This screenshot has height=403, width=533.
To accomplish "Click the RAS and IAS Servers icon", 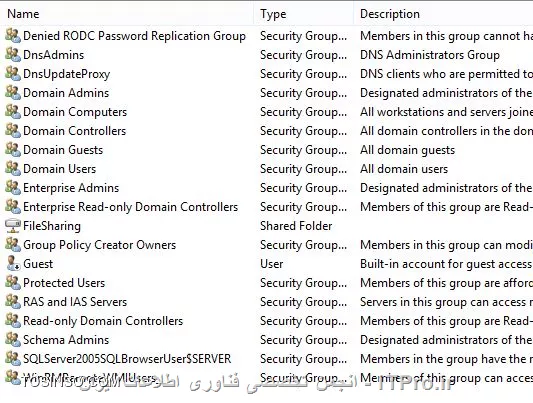I will [13, 301].
